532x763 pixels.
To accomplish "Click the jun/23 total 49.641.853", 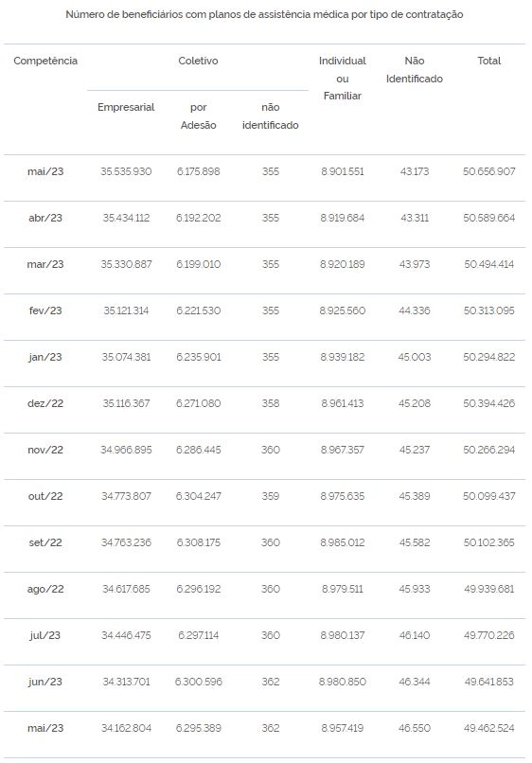I will point(489,682).
